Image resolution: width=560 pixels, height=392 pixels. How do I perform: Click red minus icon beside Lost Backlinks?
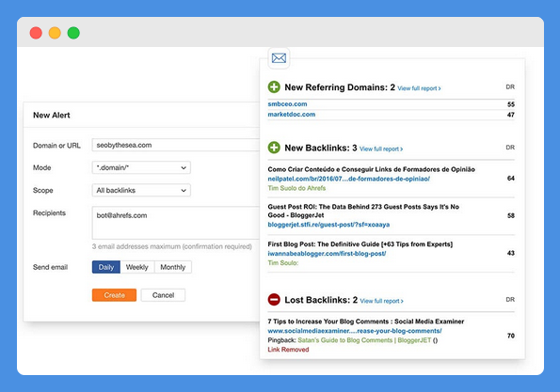(274, 299)
